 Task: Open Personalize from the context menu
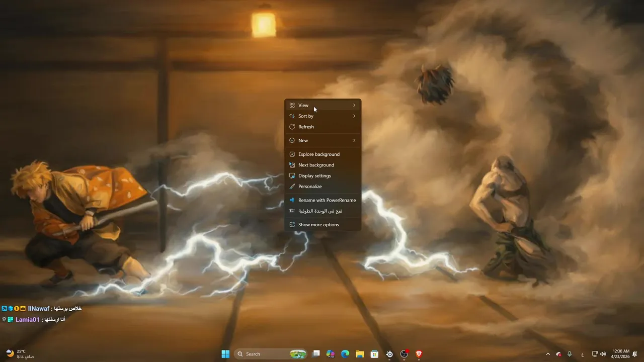pos(323,187)
